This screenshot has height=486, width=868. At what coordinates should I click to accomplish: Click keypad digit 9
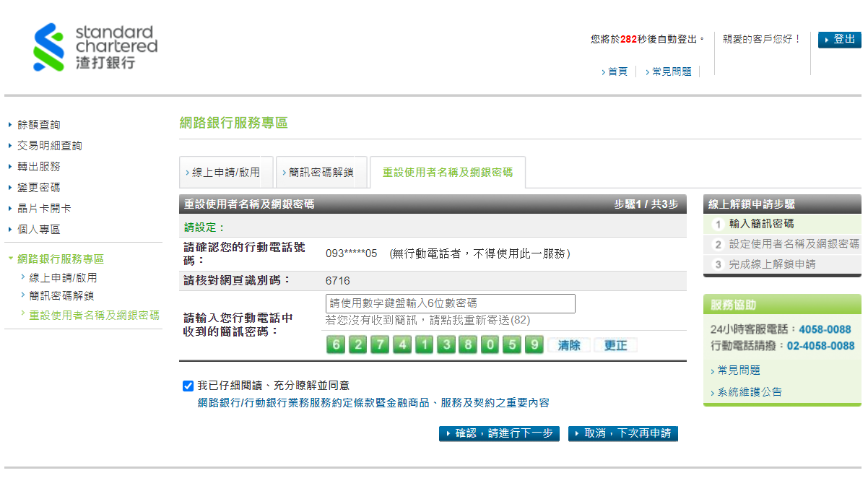tap(534, 344)
